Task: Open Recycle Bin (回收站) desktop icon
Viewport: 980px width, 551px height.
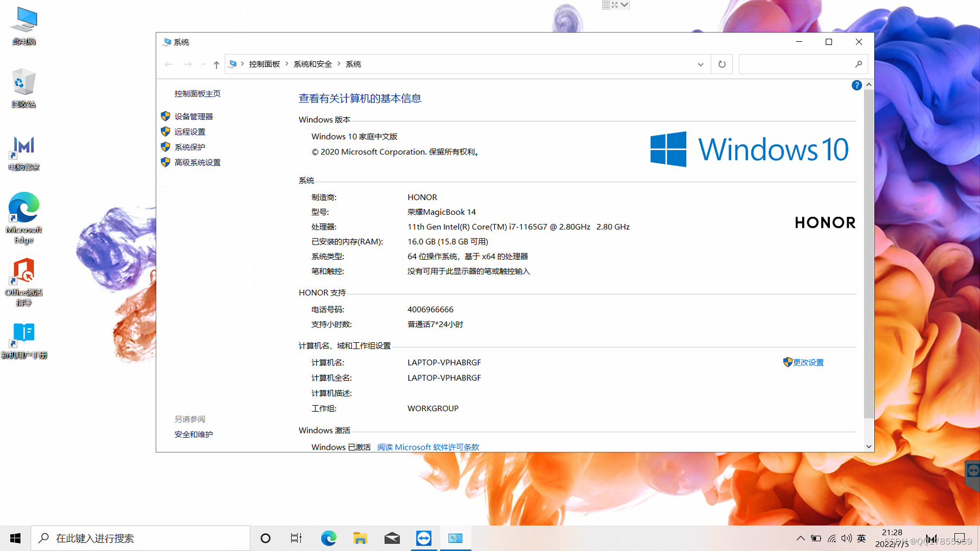Action: click(24, 88)
